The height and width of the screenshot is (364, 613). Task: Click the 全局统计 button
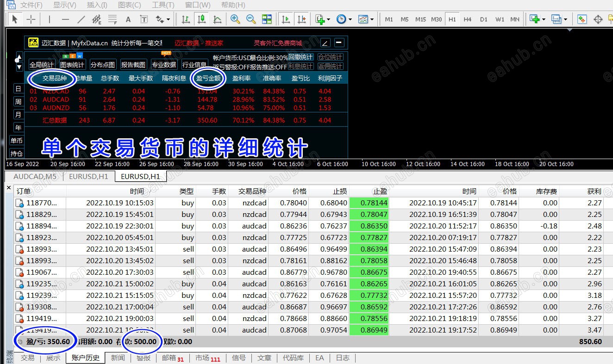[42, 65]
